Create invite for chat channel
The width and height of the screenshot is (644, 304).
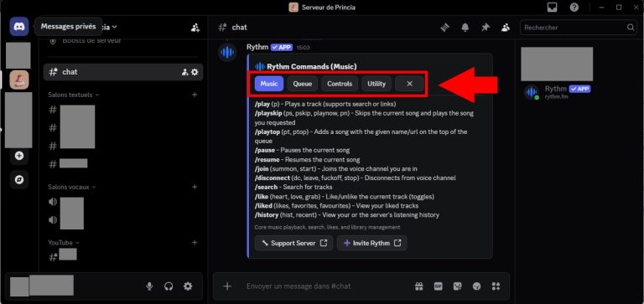click(x=184, y=72)
